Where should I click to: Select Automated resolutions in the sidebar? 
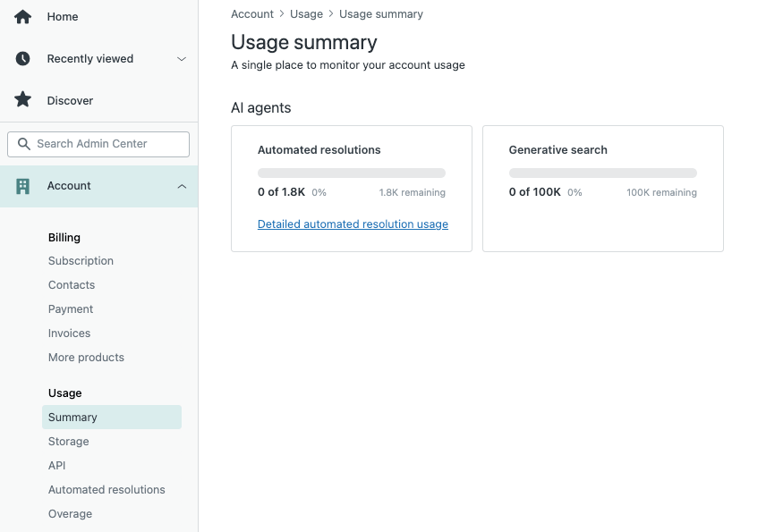pos(106,489)
